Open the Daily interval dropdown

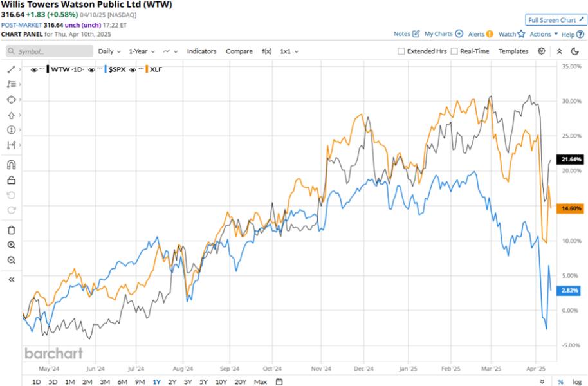pyautogui.click(x=109, y=51)
